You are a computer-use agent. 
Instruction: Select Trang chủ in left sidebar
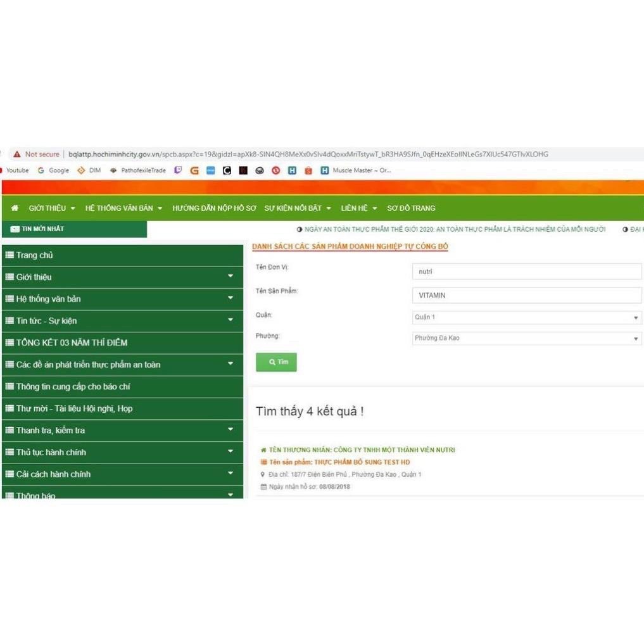(35, 255)
